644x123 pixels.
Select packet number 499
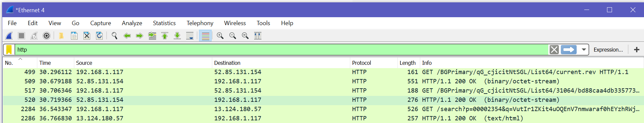click(x=323, y=72)
